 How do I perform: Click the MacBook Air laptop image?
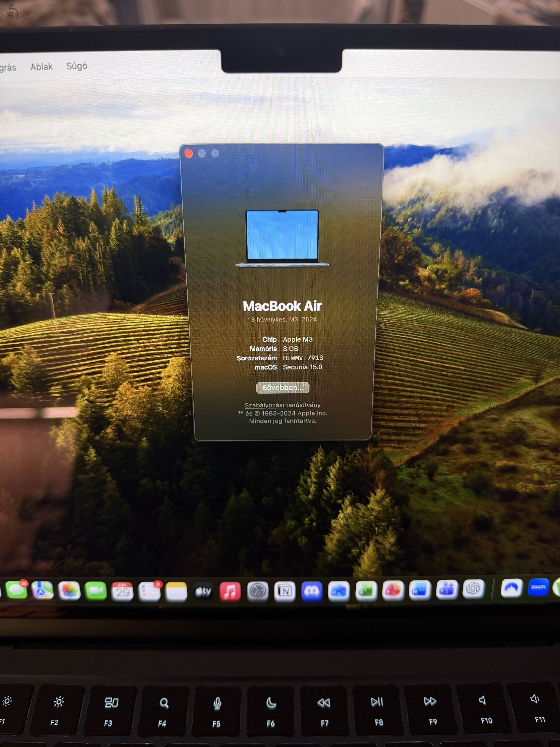[282, 239]
